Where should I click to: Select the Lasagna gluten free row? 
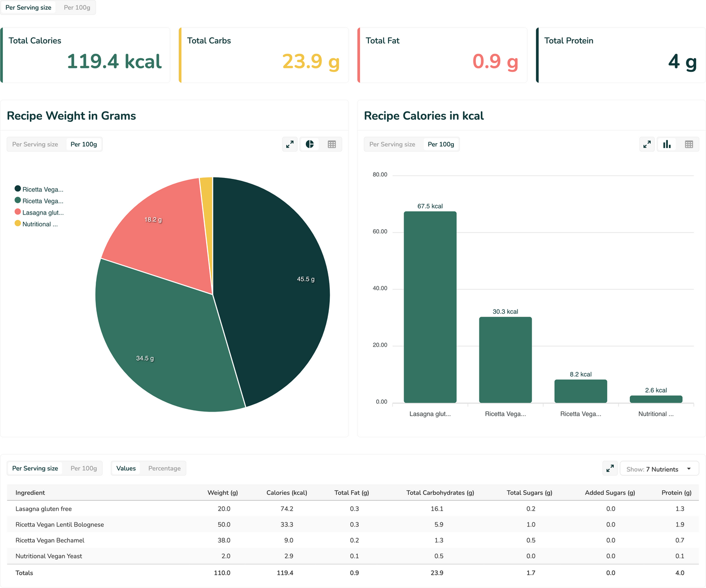coord(353,509)
